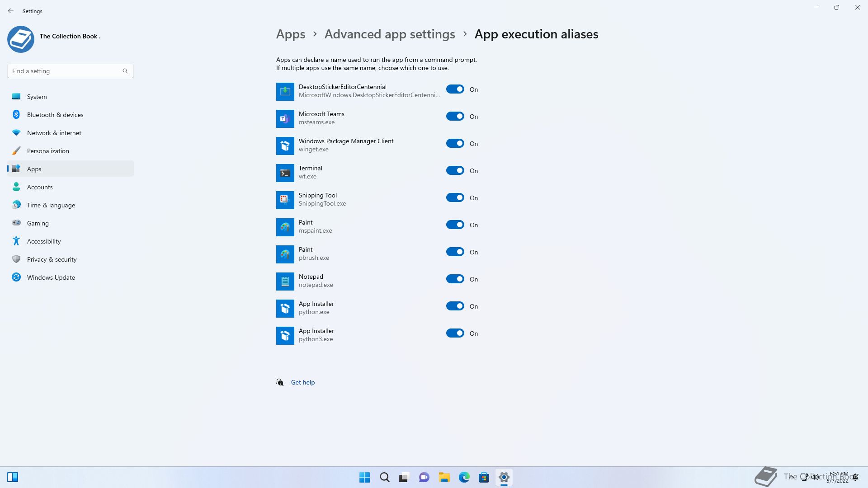Select Windows Update in the sidebar

coord(51,277)
